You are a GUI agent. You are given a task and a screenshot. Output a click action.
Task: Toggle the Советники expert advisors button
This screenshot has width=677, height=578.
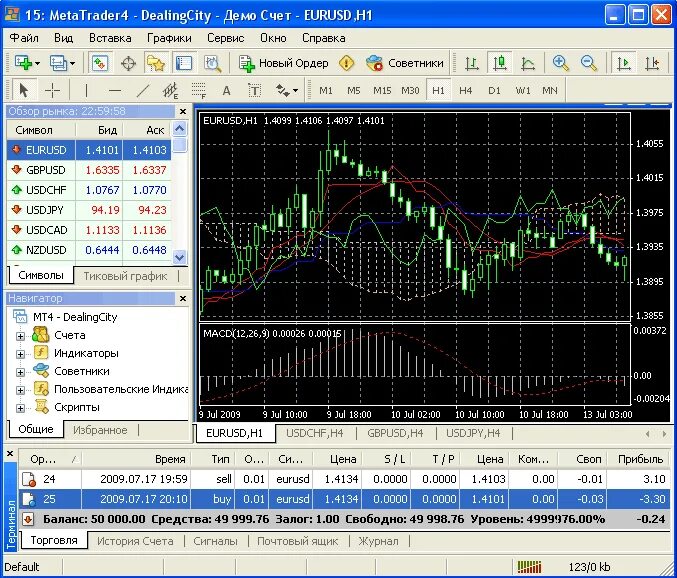coord(405,63)
